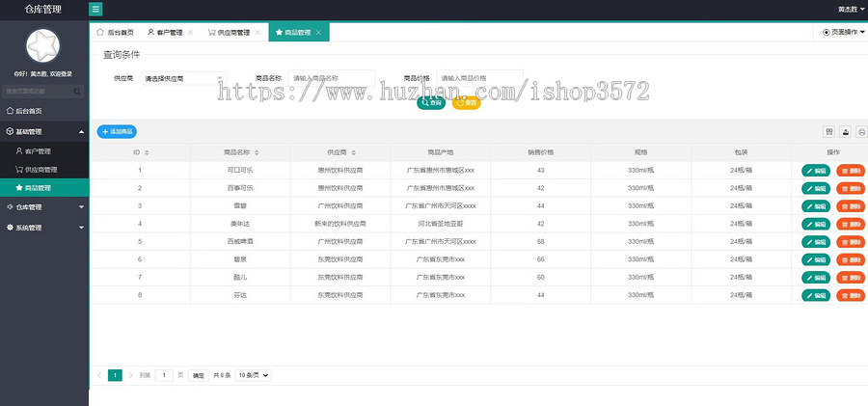Go to previous page arrow

(x=99, y=375)
